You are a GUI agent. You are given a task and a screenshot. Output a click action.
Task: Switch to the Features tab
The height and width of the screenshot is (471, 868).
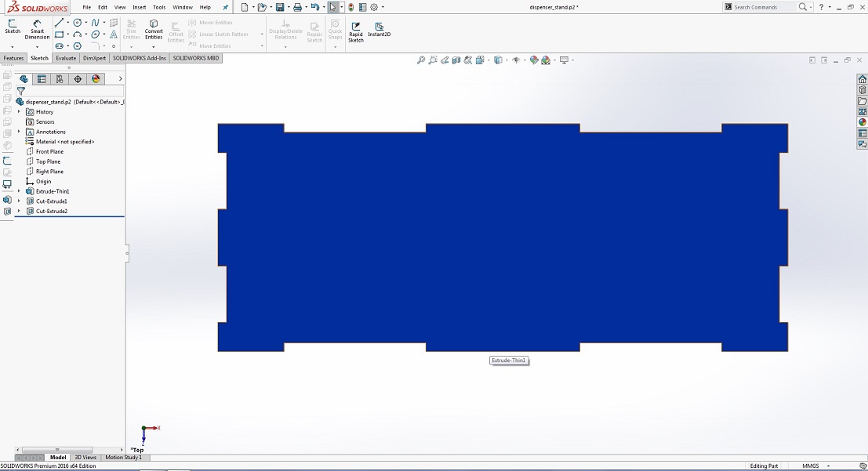coord(14,58)
